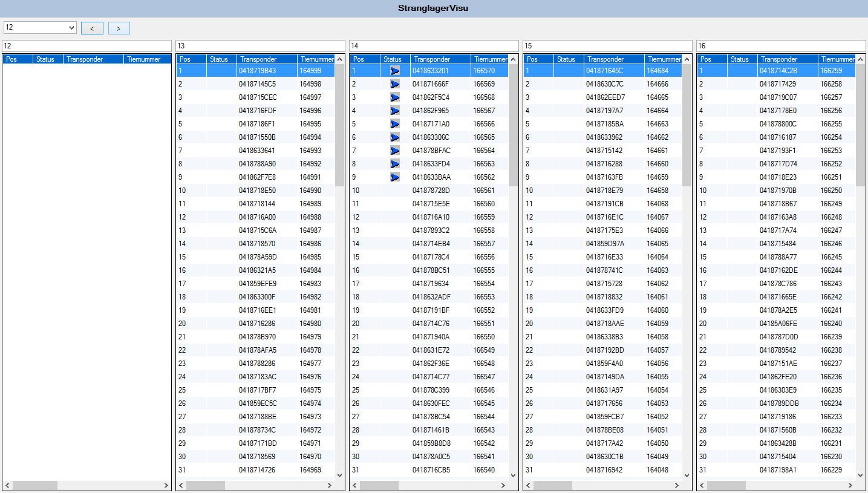
Task: Click the Status column header in strand 12
Action: (48, 59)
